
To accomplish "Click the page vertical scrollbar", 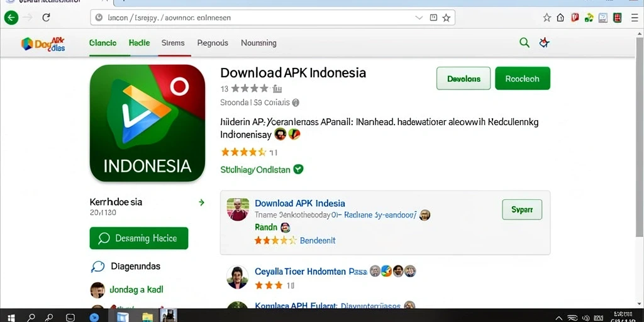I will pyautogui.click(x=640, y=136).
